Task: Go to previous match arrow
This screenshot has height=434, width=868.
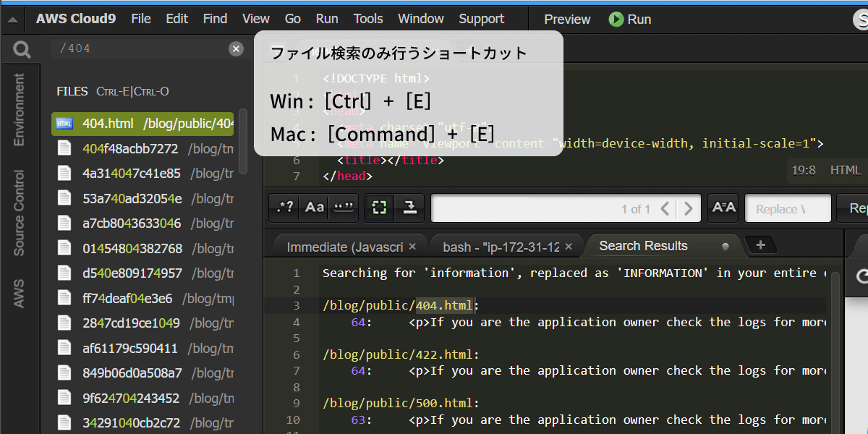Action: 665,209
